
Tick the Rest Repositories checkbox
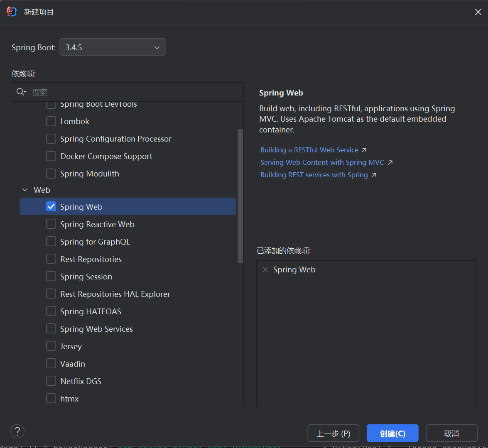tap(51, 259)
